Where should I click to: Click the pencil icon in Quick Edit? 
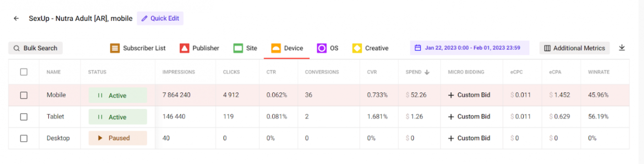145,19
